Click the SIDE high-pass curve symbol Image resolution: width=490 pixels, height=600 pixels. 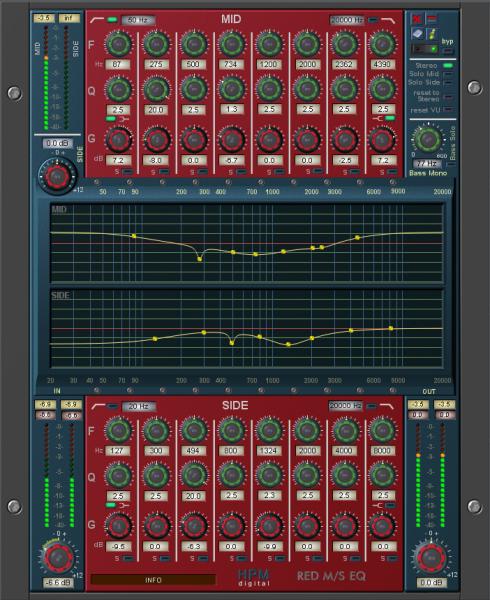coord(98,406)
